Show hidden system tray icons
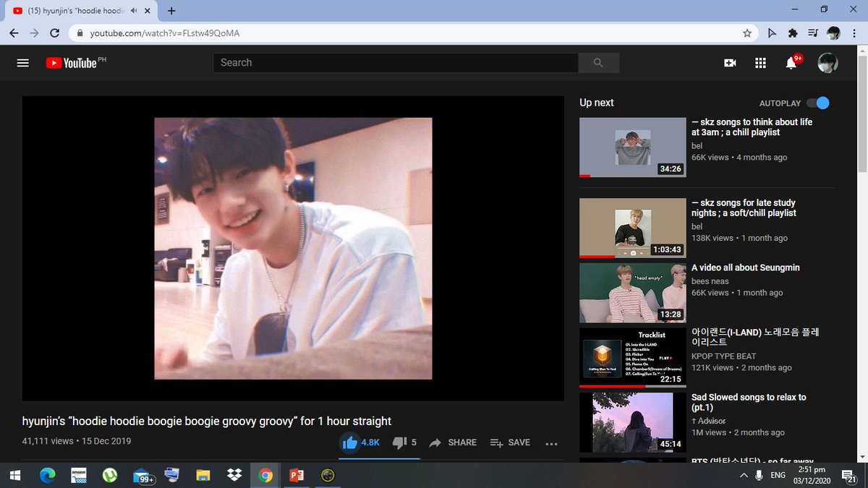This screenshot has height=488, width=868. (744, 475)
